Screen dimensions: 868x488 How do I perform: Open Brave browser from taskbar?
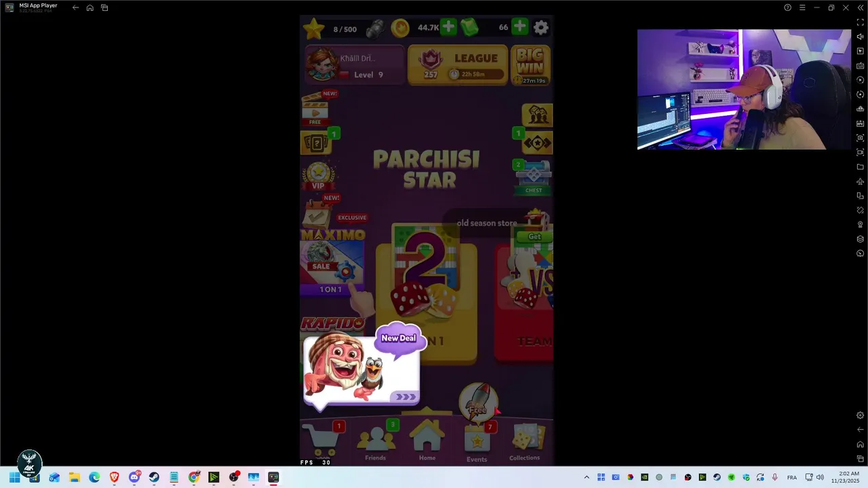pyautogui.click(x=114, y=477)
